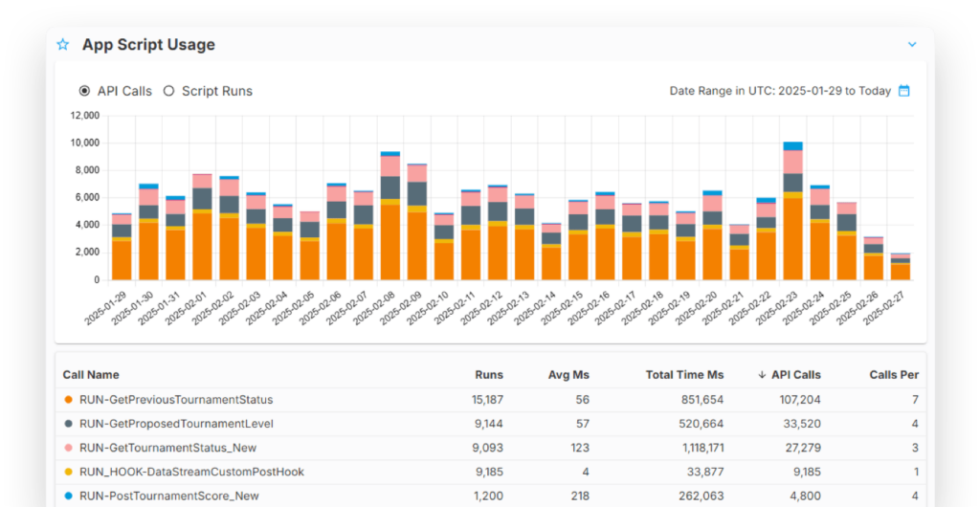
Task: Click the 9,144 runs value
Action: (x=489, y=424)
